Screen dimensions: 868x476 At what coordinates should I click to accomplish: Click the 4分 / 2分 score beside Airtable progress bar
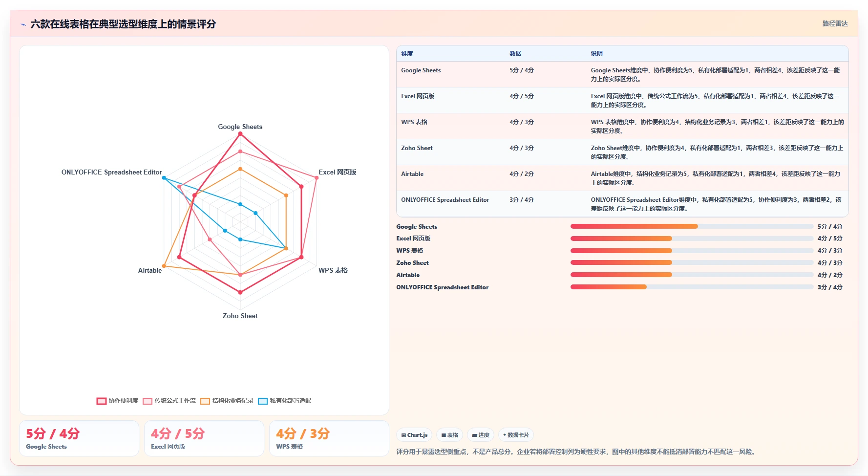click(x=830, y=275)
